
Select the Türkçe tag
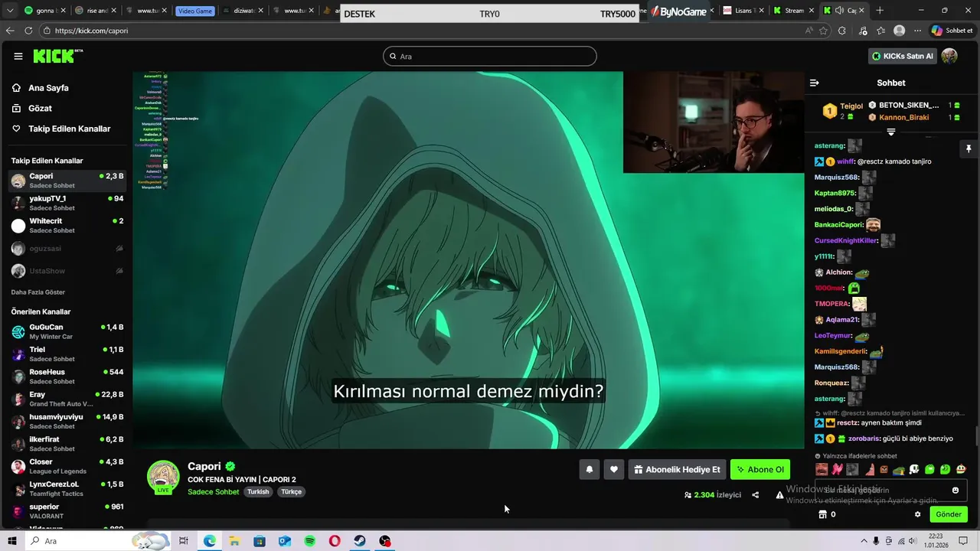coord(291,492)
